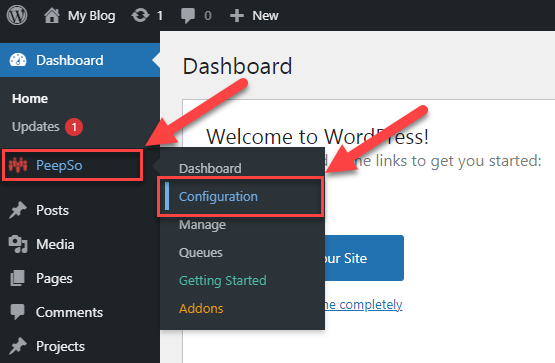Screen dimensions: 555x363
Task: Open the comments bubble icon in admin bar
Action: 188,16
